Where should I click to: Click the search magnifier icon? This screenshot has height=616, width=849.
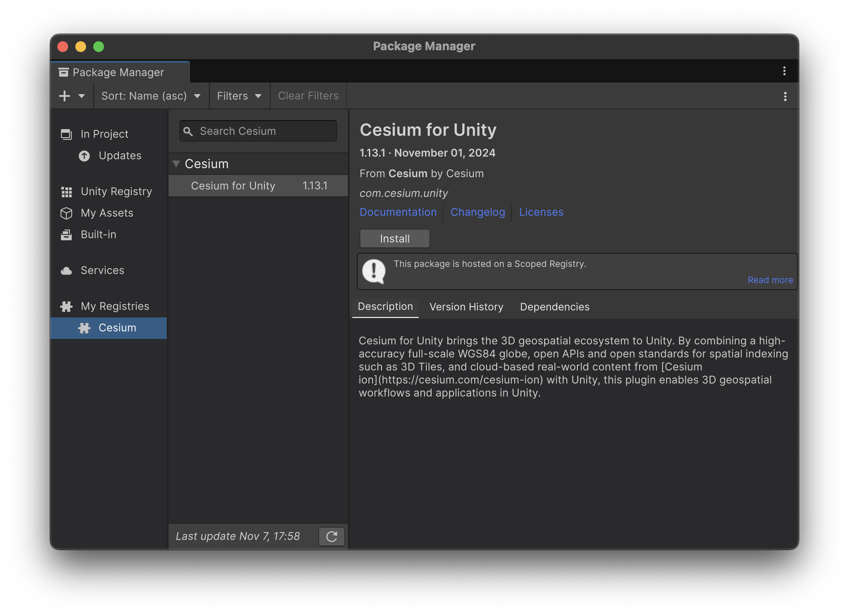point(188,131)
